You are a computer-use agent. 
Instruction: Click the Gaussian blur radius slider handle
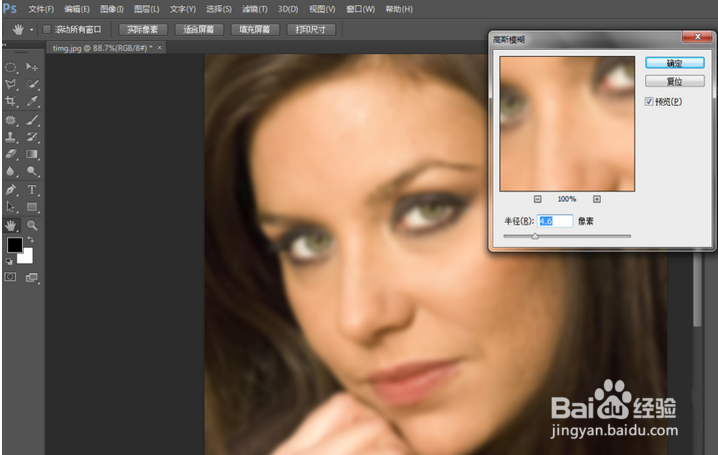click(535, 236)
